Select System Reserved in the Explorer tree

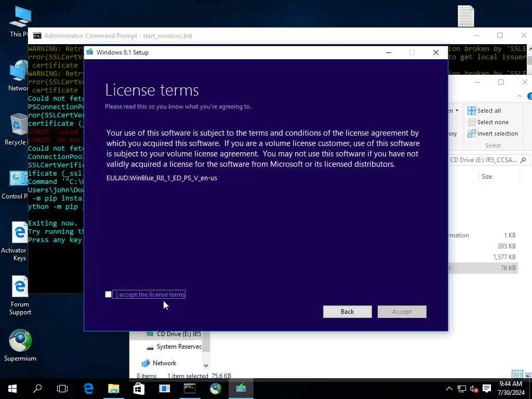tap(174, 347)
